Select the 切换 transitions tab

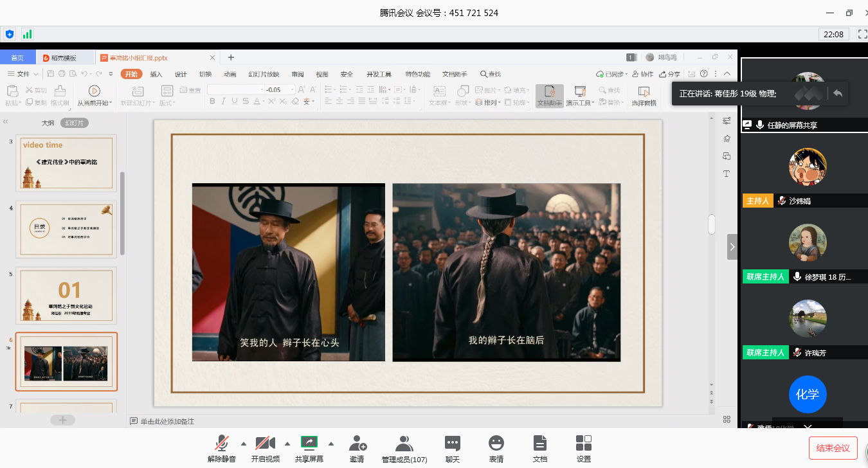coord(205,74)
